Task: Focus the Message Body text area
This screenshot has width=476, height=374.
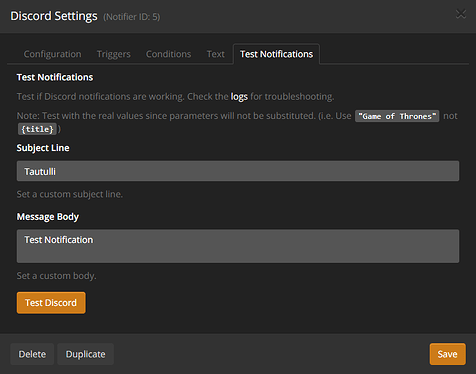Action: coord(238,246)
